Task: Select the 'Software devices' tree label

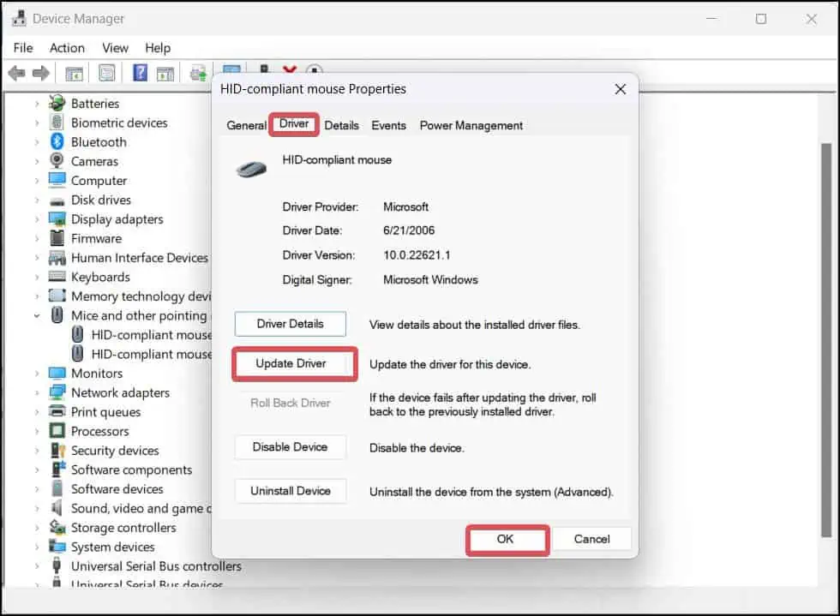Action: tap(117, 489)
